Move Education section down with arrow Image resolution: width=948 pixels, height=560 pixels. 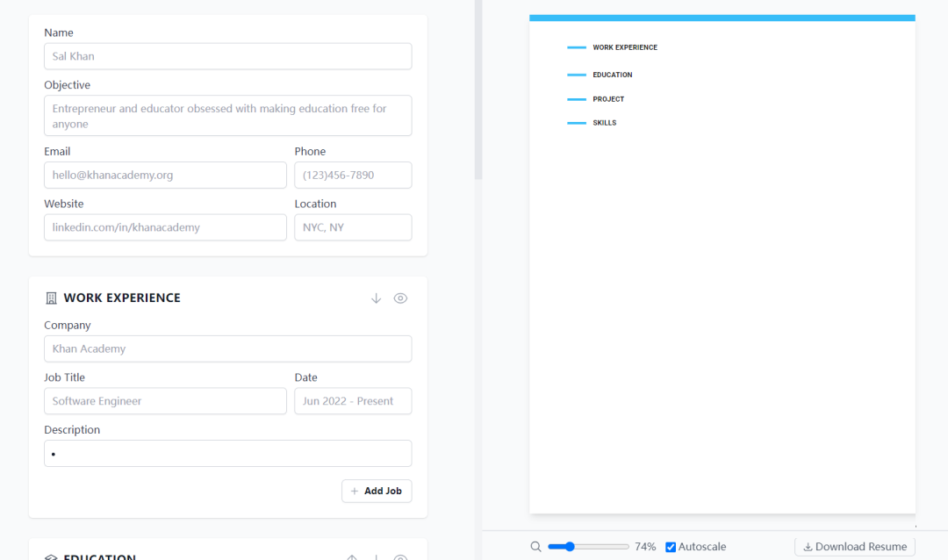pos(376,557)
